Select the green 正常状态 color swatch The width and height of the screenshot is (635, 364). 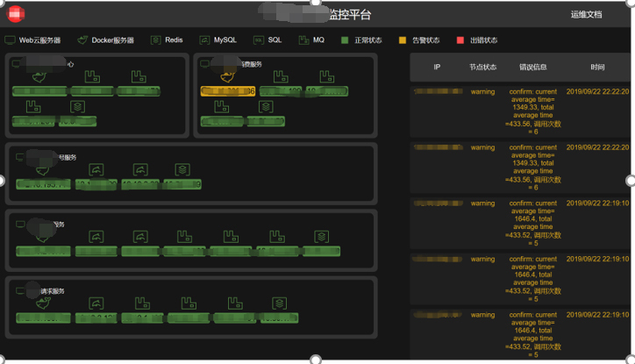coord(345,40)
